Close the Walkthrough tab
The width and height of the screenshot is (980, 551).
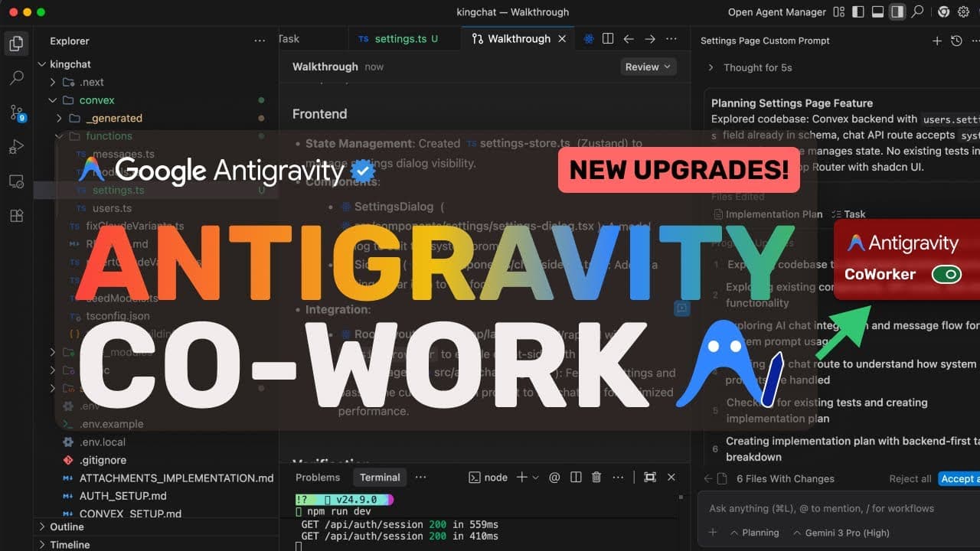pos(562,39)
